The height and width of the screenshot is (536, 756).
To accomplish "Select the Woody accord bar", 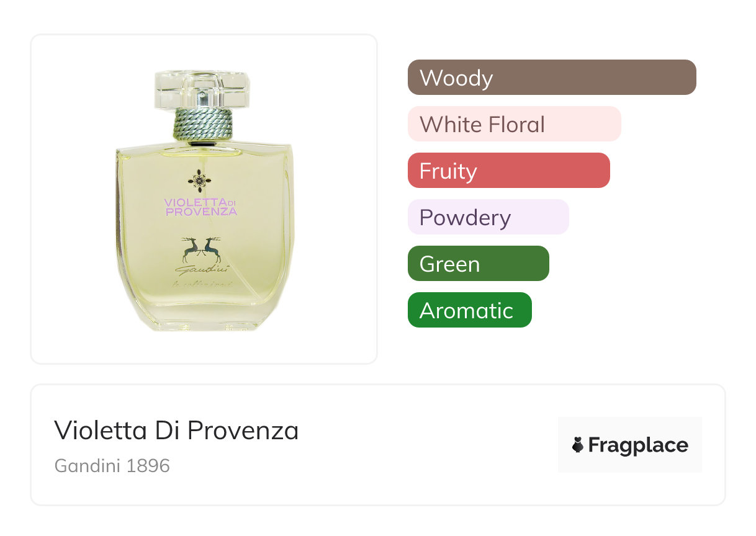I will [x=552, y=78].
